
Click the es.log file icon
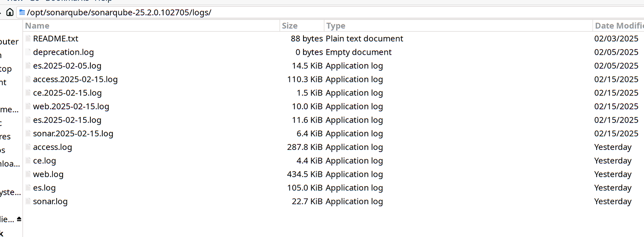(29, 188)
